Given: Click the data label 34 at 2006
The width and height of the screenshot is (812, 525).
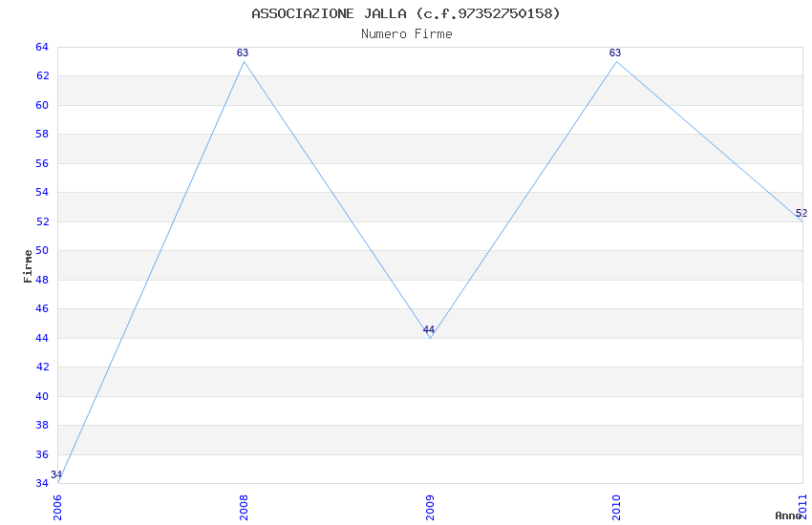Looking at the screenshot, I should tap(56, 474).
